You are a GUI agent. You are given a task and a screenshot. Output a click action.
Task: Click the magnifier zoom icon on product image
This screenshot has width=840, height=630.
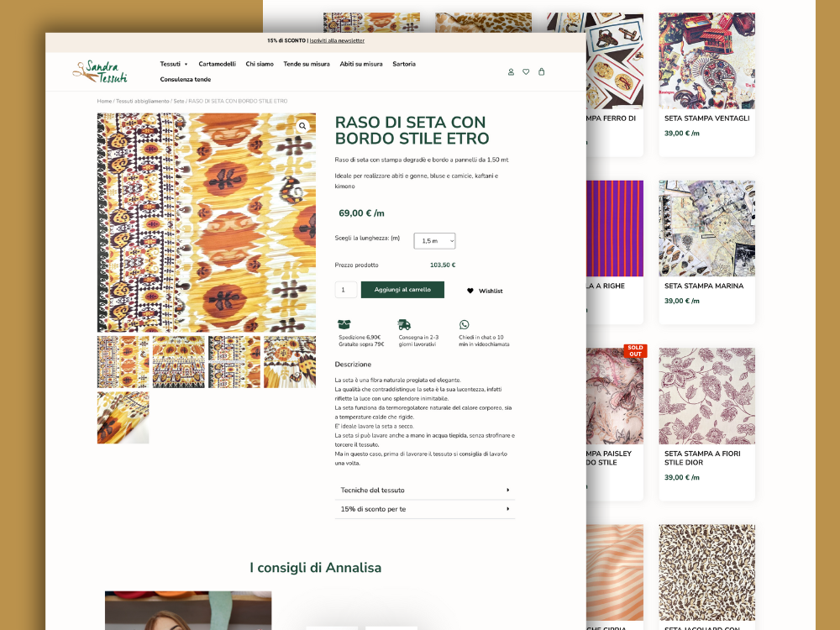[302, 126]
